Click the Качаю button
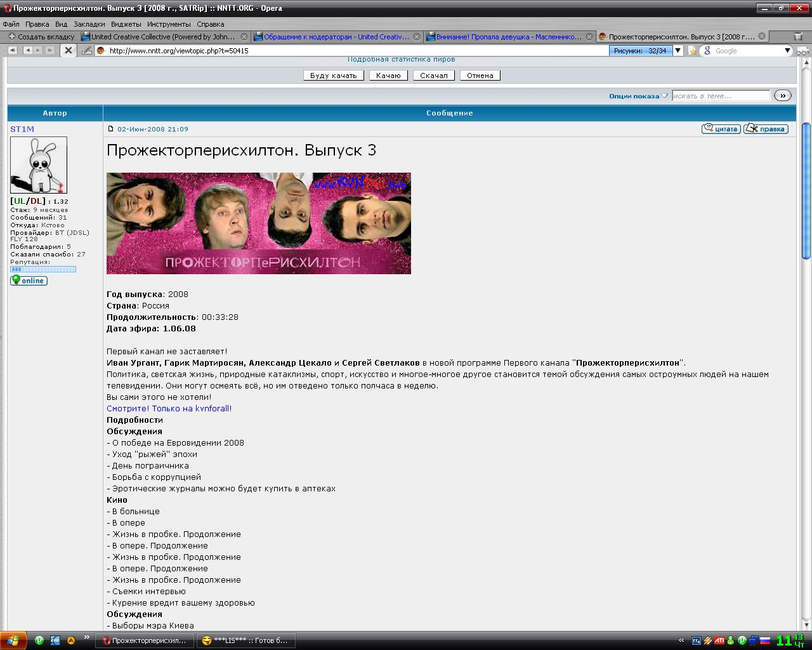 click(388, 76)
